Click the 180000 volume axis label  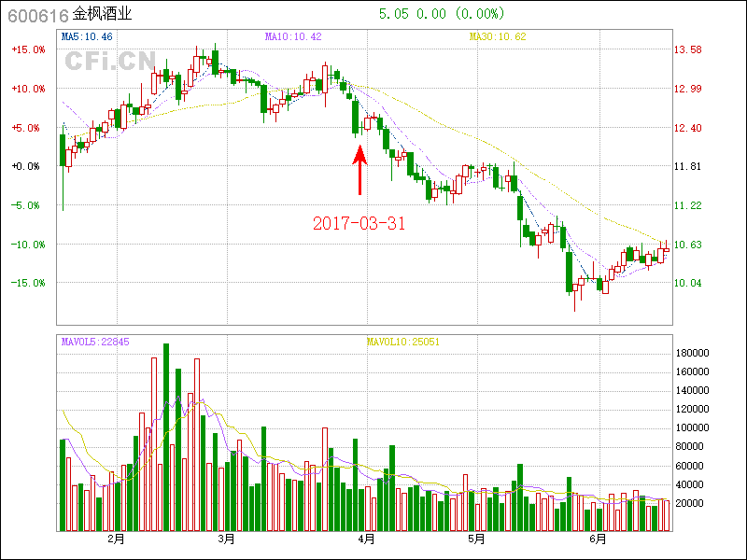(693, 353)
